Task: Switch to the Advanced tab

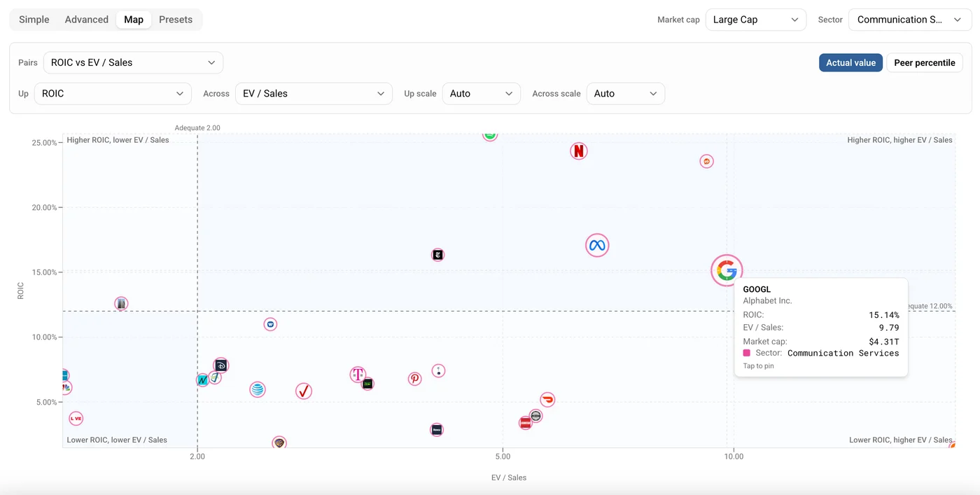Action: point(87,20)
